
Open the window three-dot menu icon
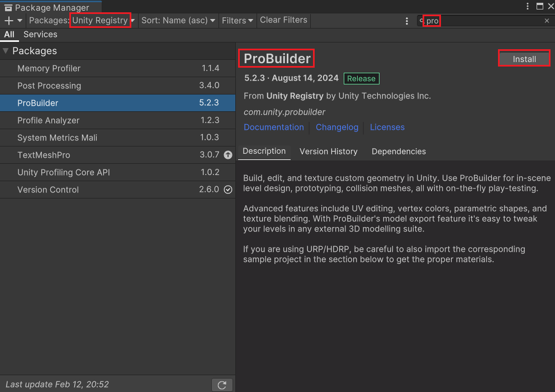coord(528,6)
